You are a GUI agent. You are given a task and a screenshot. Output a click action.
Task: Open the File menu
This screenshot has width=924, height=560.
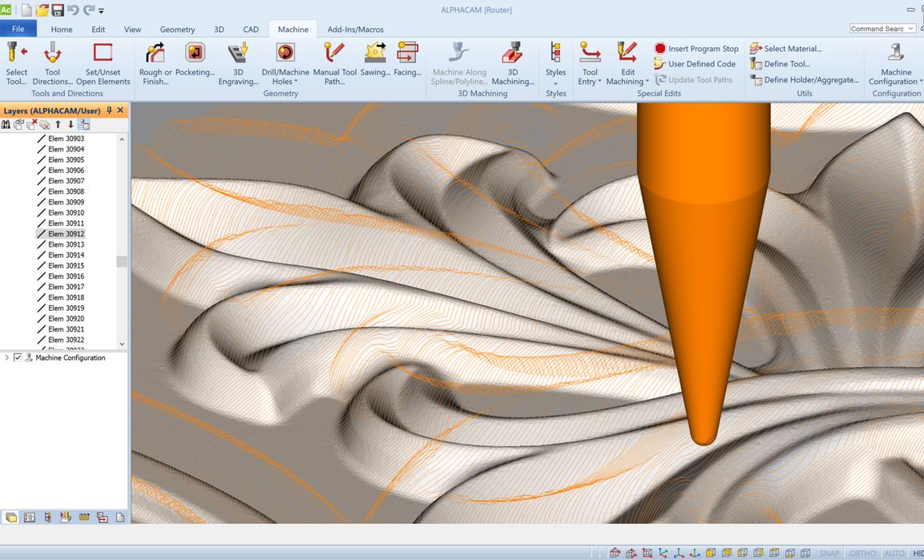point(18,29)
